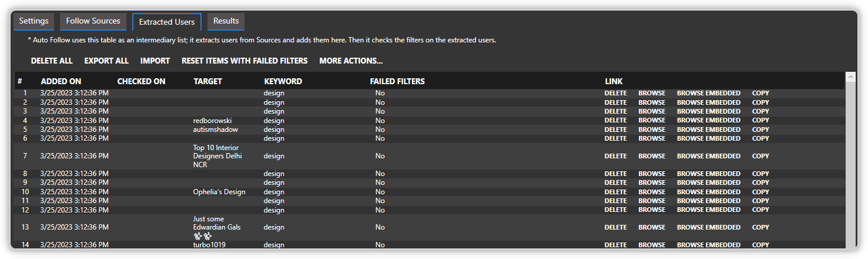Browse embedded for turbo1019 row
The image size is (868, 259).
[x=708, y=245]
